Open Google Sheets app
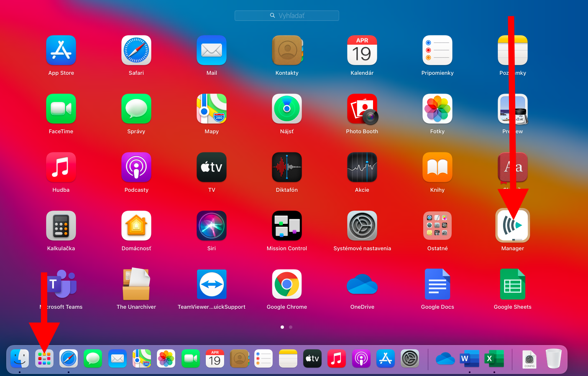The image size is (588, 376). click(x=512, y=285)
